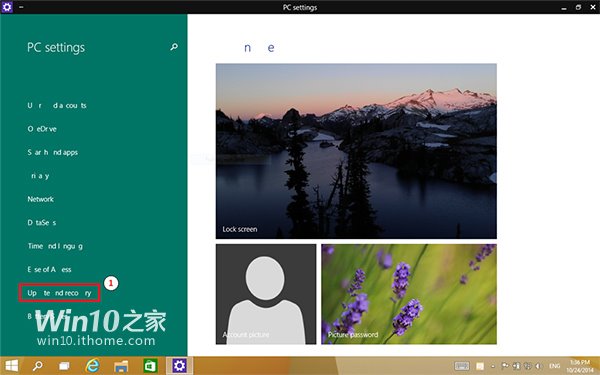The height and width of the screenshot is (375, 600).
Task: Open ENG input language selector
Action: click(554, 366)
